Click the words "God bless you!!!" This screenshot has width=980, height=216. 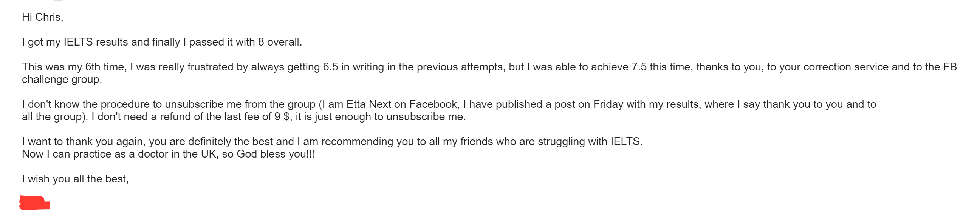[x=276, y=154]
